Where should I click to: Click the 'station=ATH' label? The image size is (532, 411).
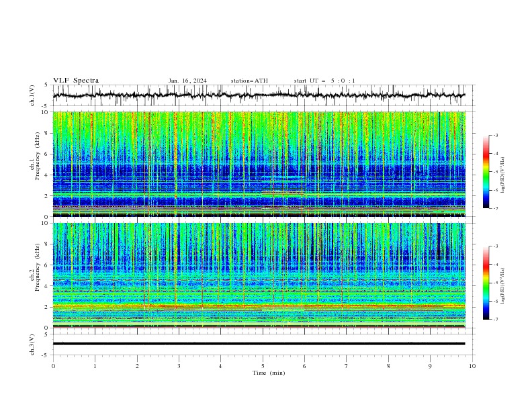(249, 81)
